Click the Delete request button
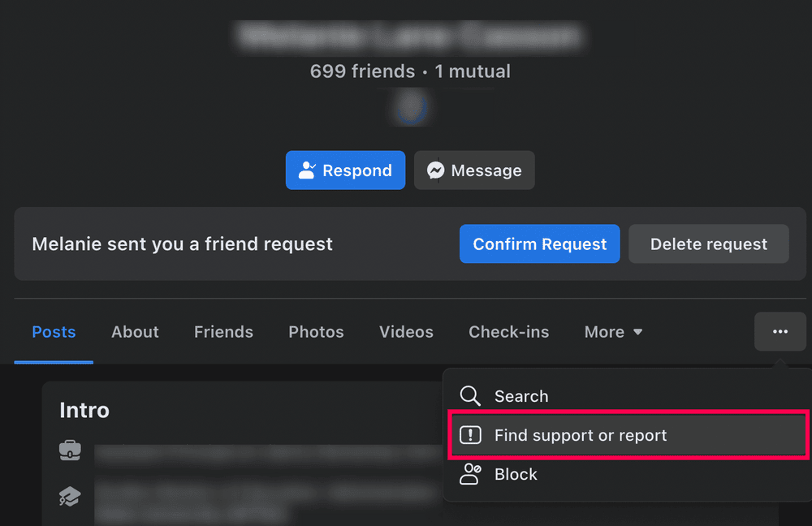812x526 pixels. pyautogui.click(x=708, y=244)
